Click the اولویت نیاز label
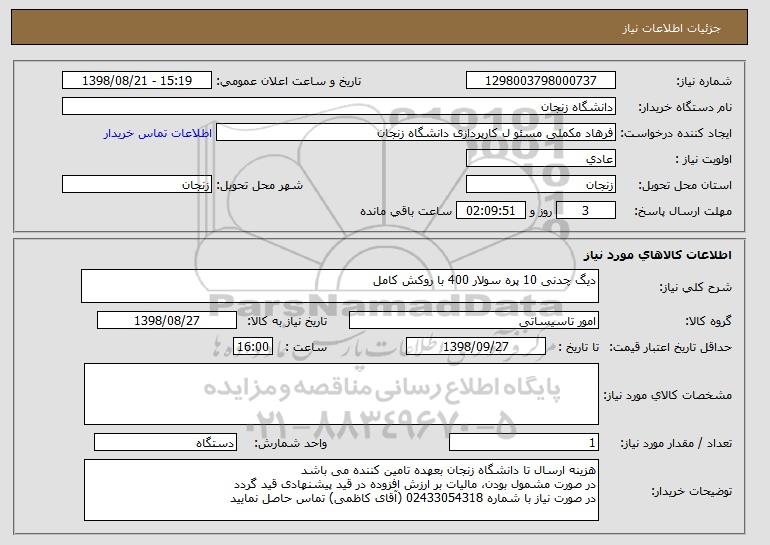The width and height of the screenshot is (770, 545). tap(704, 159)
